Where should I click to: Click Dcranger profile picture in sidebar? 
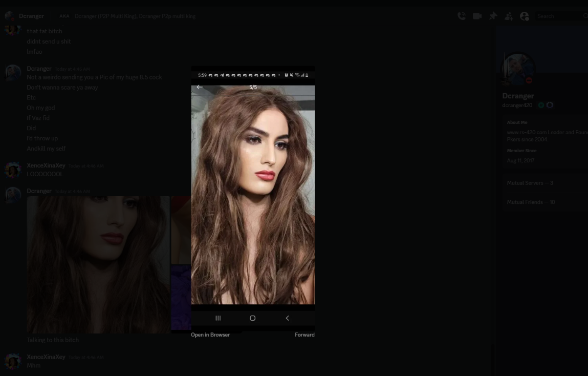click(x=518, y=70)
